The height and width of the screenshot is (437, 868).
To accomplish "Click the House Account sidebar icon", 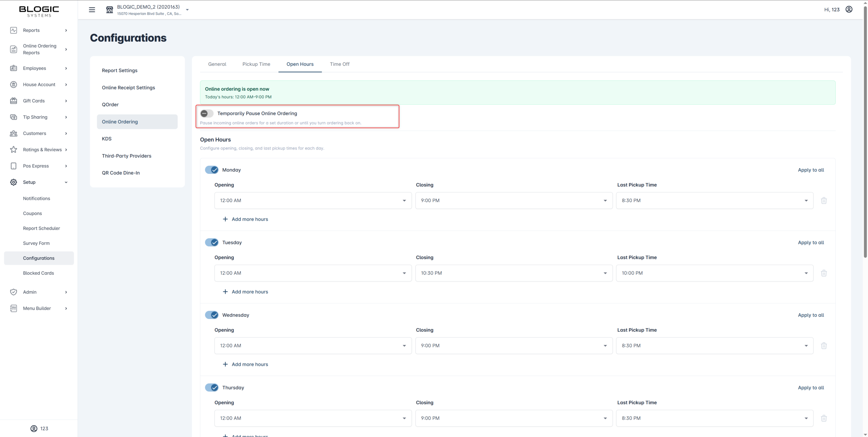I will pos(14,84).
